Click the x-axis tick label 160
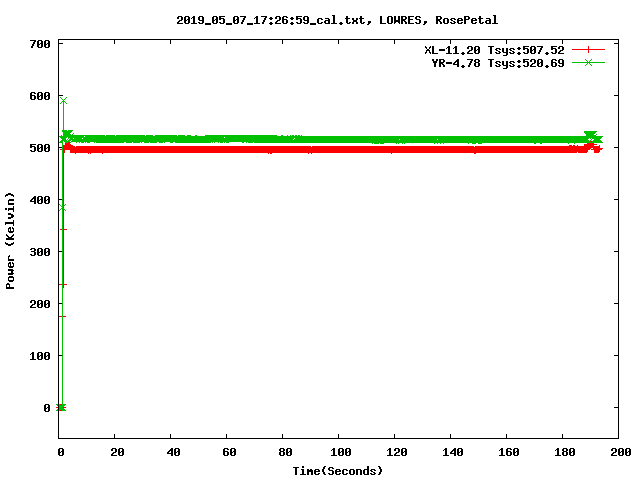 pyautogui.click(x=509, y=452)
